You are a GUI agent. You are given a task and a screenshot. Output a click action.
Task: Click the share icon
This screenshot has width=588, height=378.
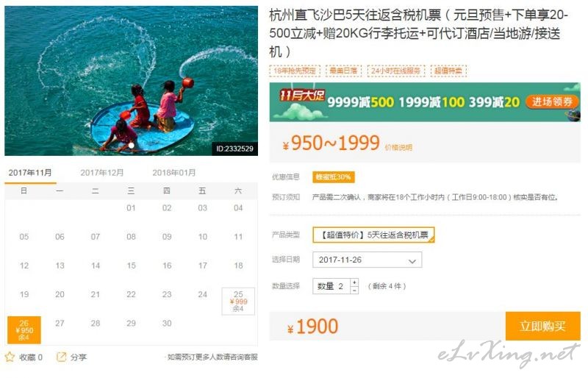(x=61, y=357)
